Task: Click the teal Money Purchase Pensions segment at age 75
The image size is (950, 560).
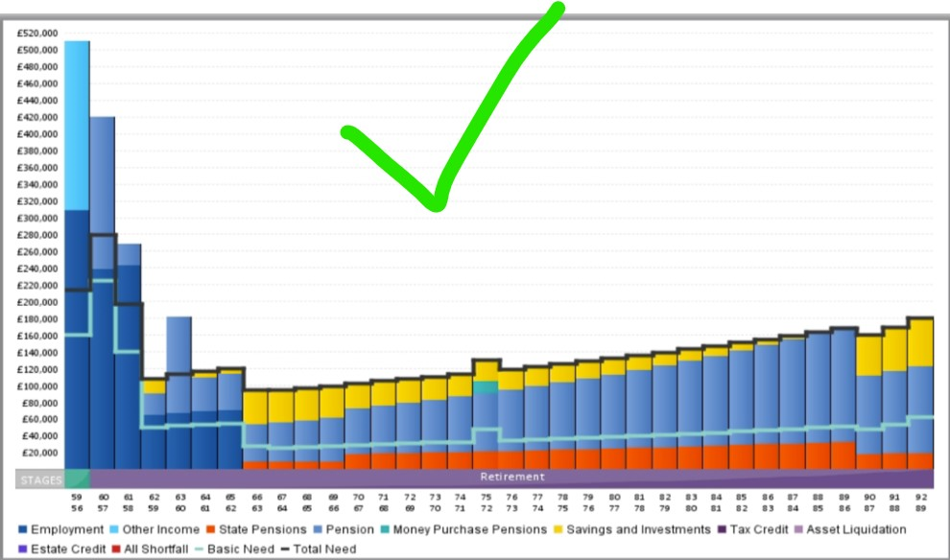Action: coord(487,386)
